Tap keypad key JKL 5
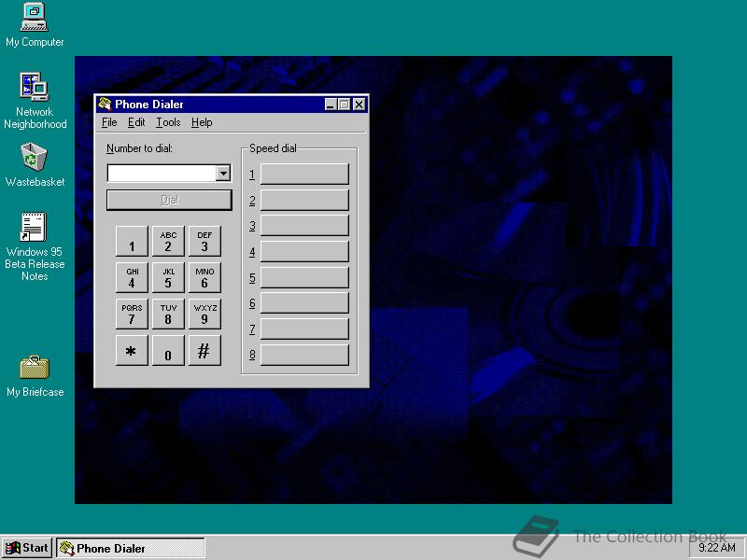 [168, 277]
